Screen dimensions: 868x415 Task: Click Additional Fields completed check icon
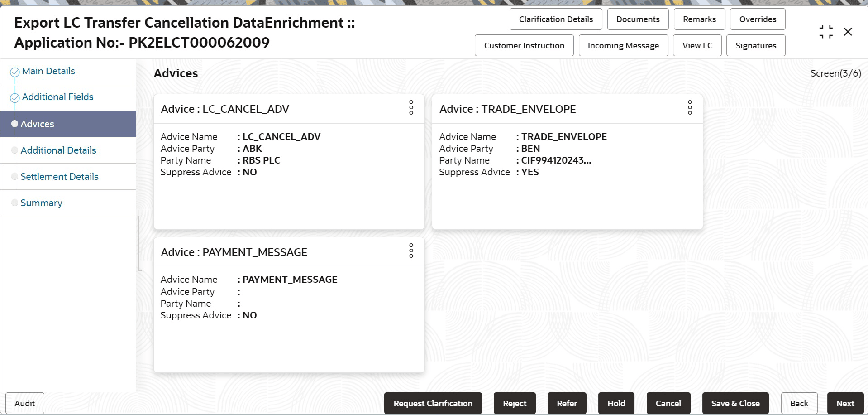(15, 98)
